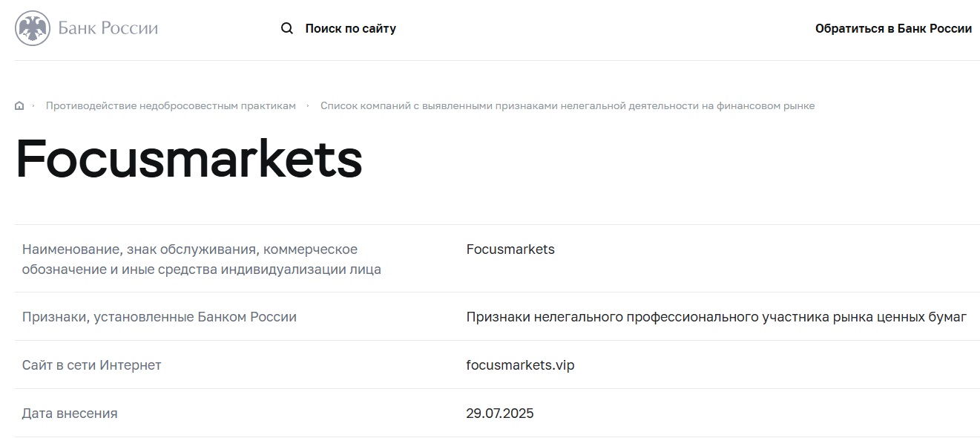
Task: Click the home icon in the breadcrumb trail
Action: (19, 105)
